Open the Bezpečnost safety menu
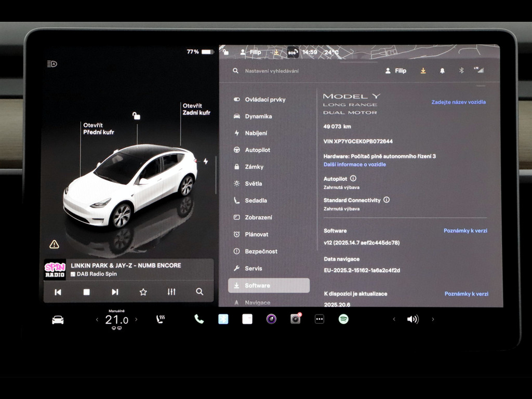Image resolution: width=532 pixels, height=399 pixels. pos(256,251)
